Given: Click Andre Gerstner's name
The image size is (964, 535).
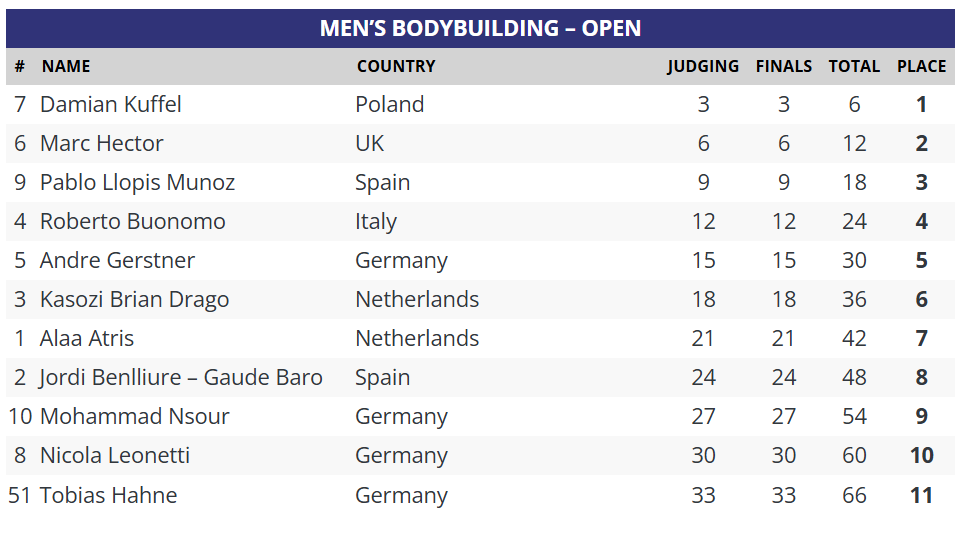Looking at the screenshot, I should 118,261.
